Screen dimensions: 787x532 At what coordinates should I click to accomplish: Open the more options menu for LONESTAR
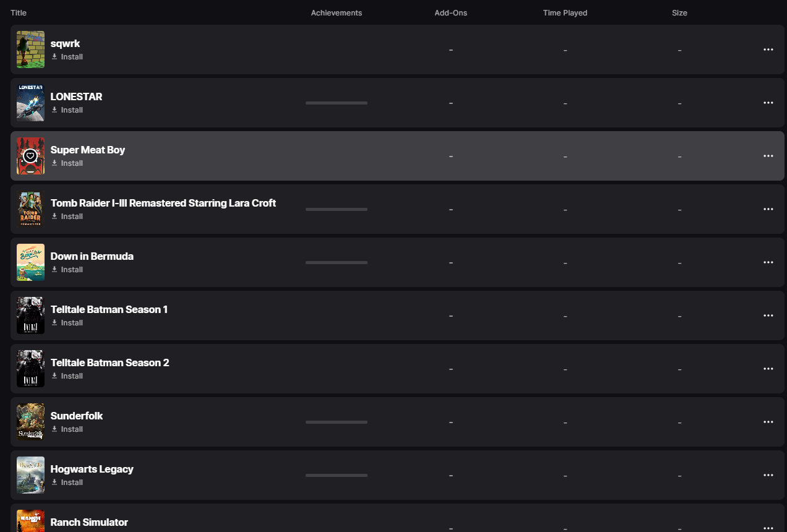point(768,103)
